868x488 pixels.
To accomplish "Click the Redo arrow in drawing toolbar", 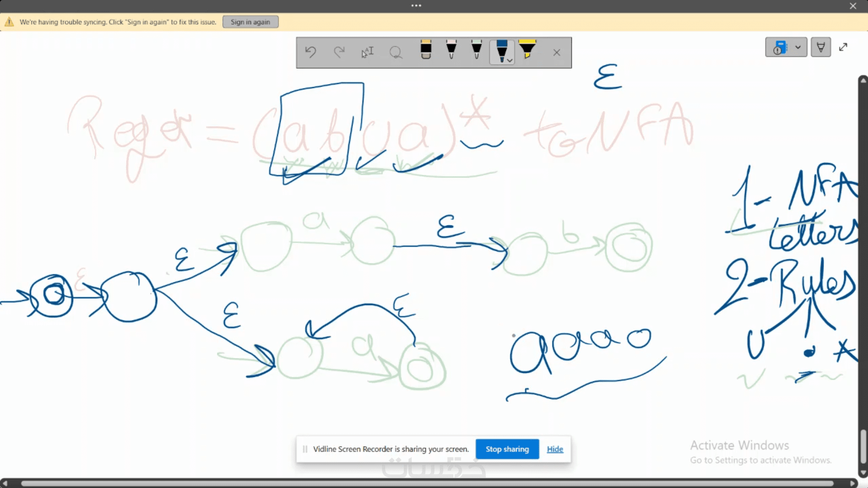I will click(x=339, y=52).
